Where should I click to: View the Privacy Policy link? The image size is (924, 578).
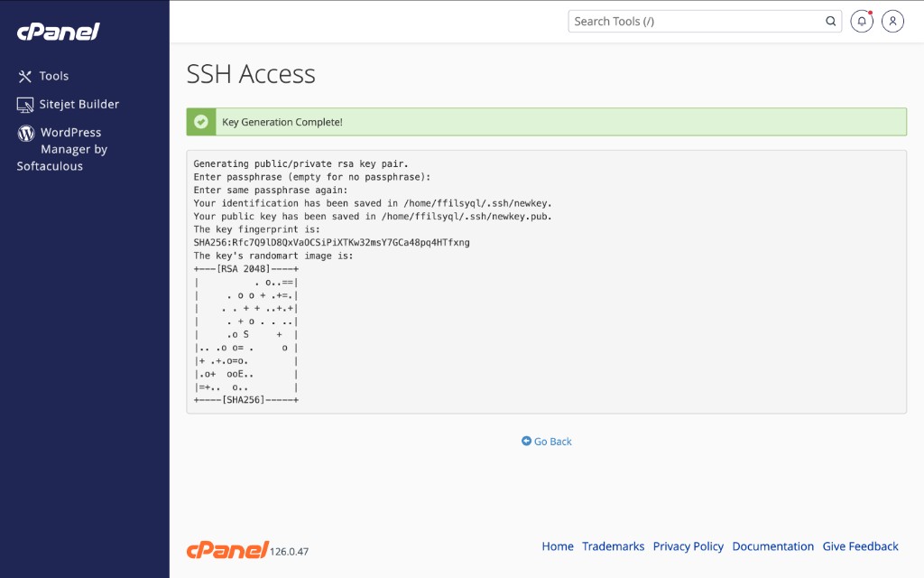pos(688,546)
